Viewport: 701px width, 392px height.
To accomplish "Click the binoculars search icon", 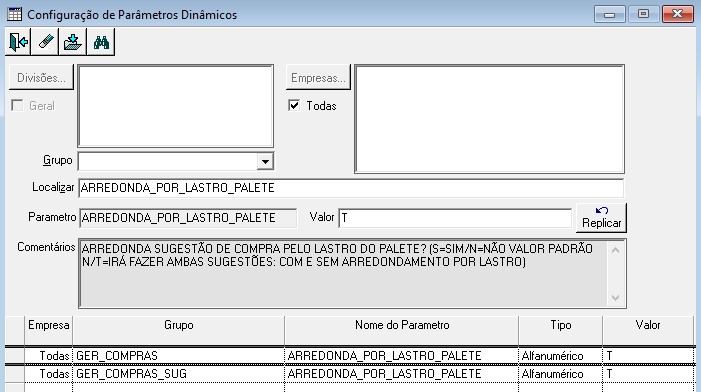I will point(101,42).
